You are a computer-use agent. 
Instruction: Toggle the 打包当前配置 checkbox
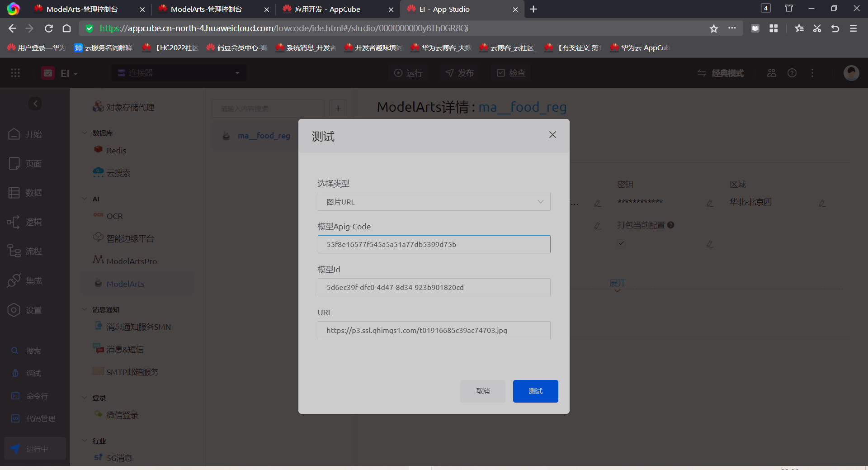(x=621, y=243)
